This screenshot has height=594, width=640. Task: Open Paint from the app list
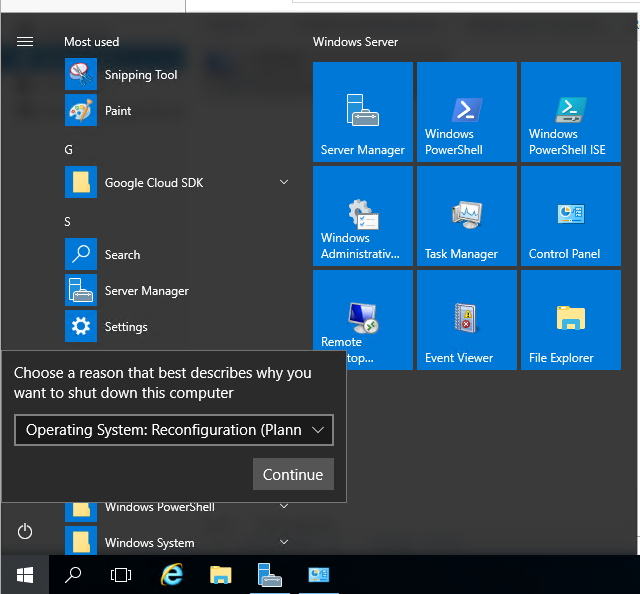pyautogui.click(x=118, y=111)
